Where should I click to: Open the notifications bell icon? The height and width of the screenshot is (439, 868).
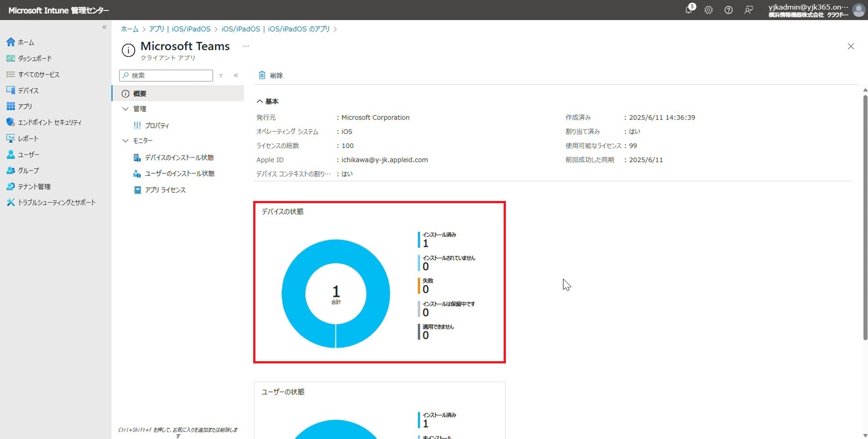coord(689,10)
